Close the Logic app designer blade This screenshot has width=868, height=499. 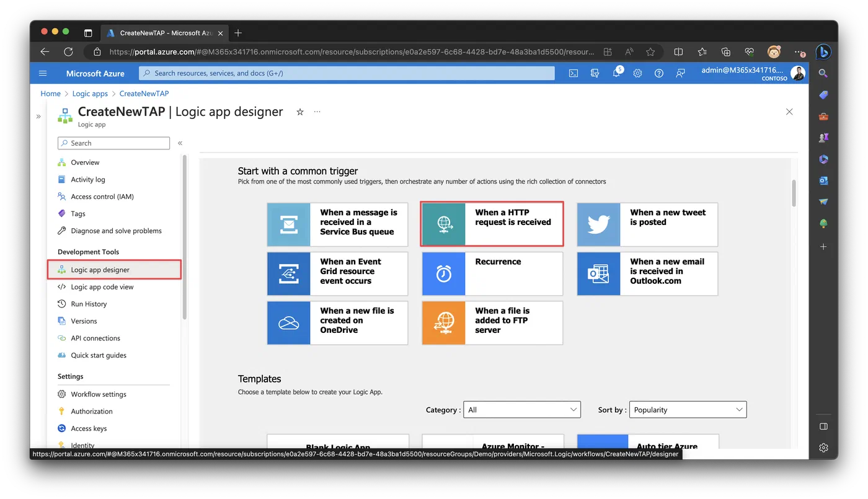pos(789,112)
